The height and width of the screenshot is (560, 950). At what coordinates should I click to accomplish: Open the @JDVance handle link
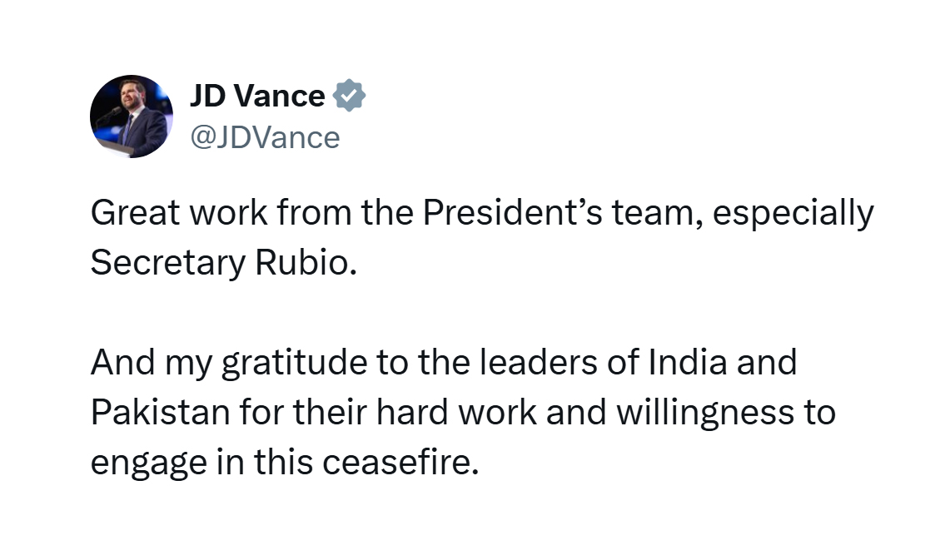point(265,137)
